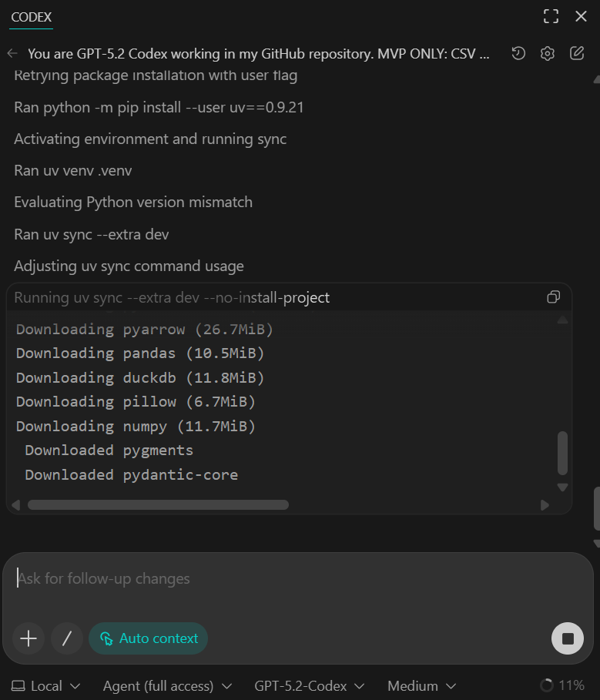600x700 pixels.
Task: Open the 'Adjusting uv sync command usage' entry
Action: point(129,266)
